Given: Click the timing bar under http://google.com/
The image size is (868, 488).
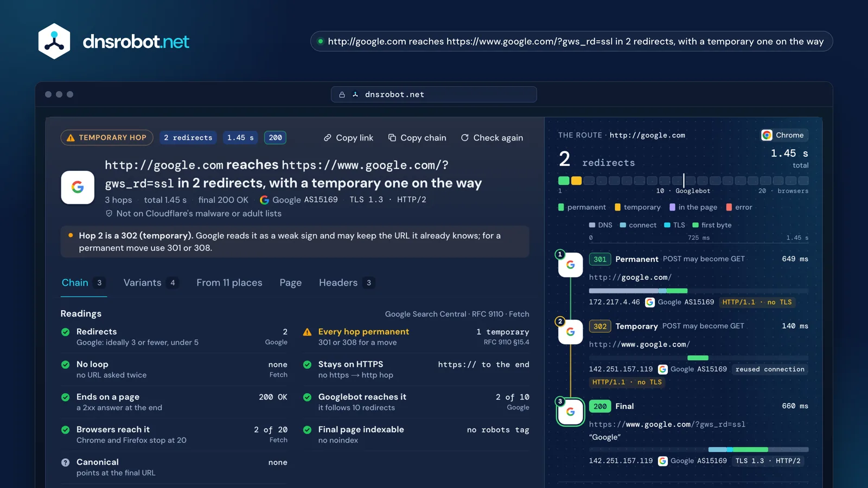Looking at the screenshot, I should click(699, 291).
